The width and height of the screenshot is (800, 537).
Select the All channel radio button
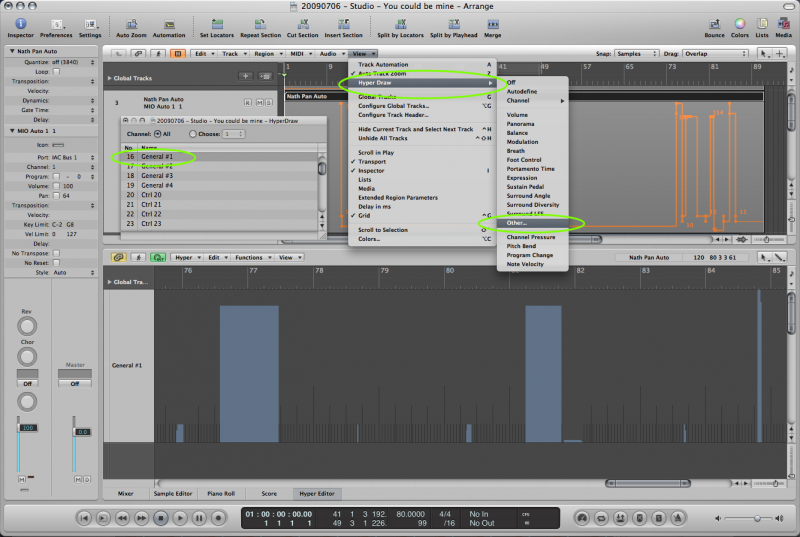point(158,134)
